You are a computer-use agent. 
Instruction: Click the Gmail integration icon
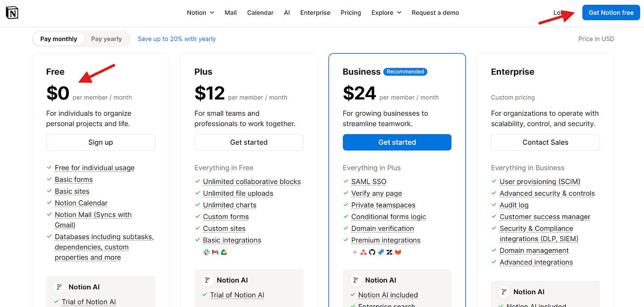pyautogui.click(x=215, y=252)
